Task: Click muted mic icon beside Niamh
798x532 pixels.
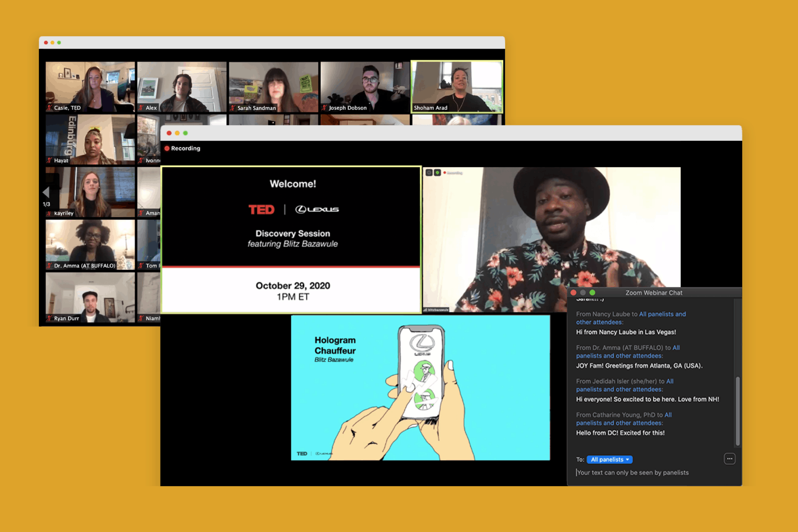Action: [141, 318]
